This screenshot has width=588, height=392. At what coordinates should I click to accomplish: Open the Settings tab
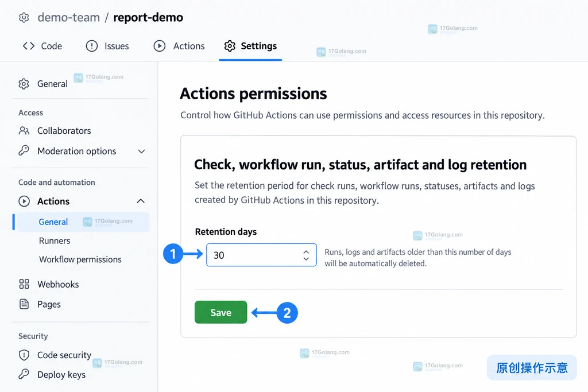click(250, 46)
